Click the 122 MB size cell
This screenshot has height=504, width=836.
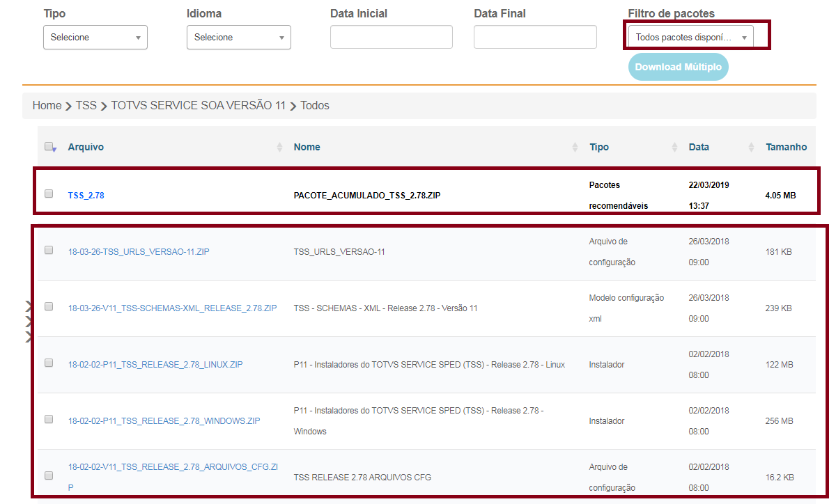click(779, 365)
